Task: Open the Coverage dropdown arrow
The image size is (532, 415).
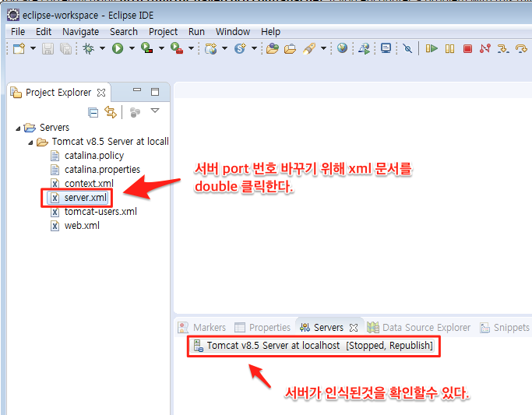Action: [161, 48]
